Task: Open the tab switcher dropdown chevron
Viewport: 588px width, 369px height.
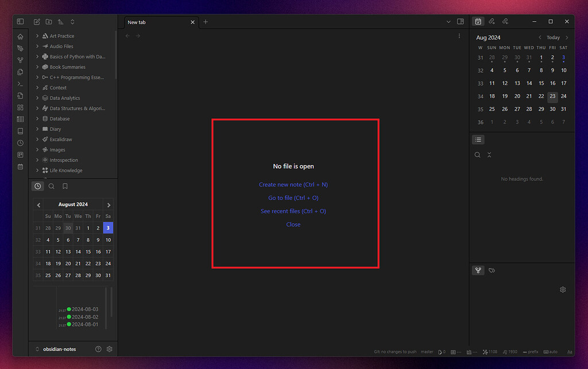Action: pyautogui.click(x=448, y=21)
